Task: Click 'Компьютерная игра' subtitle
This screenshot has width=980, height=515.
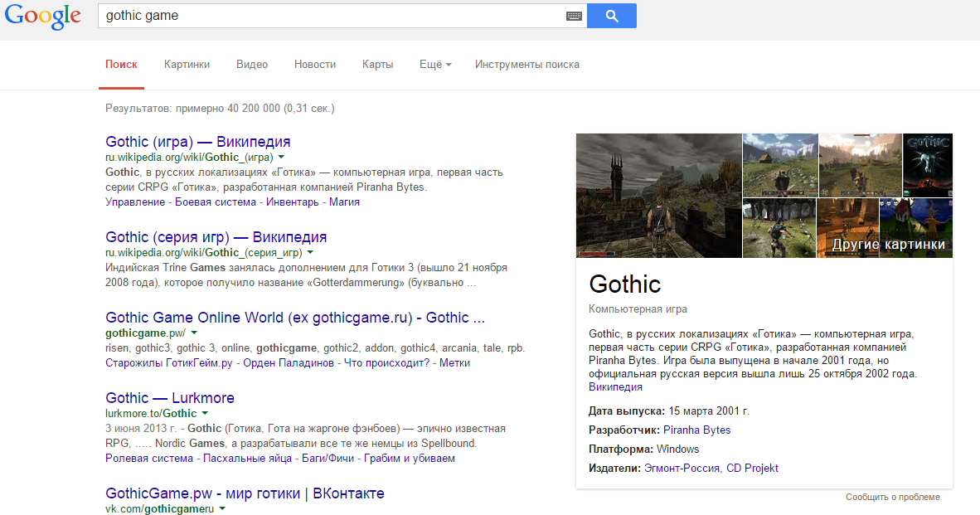Action: 638,309
